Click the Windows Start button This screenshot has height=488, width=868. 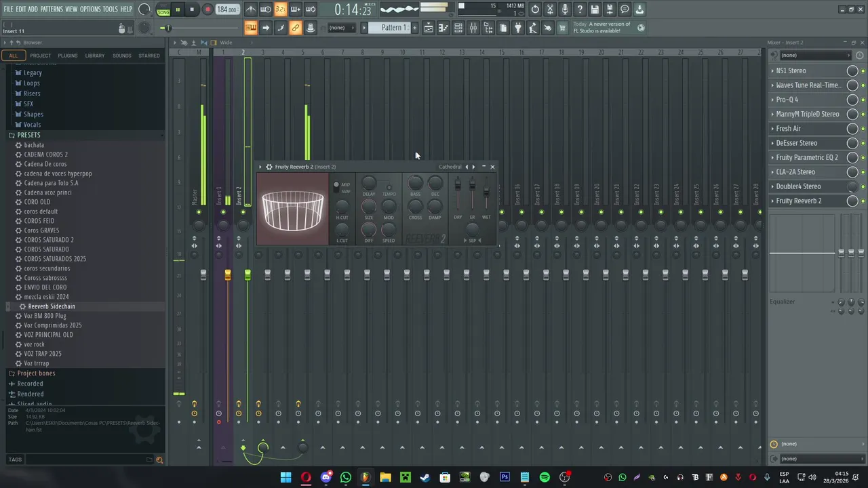[285, 477]
